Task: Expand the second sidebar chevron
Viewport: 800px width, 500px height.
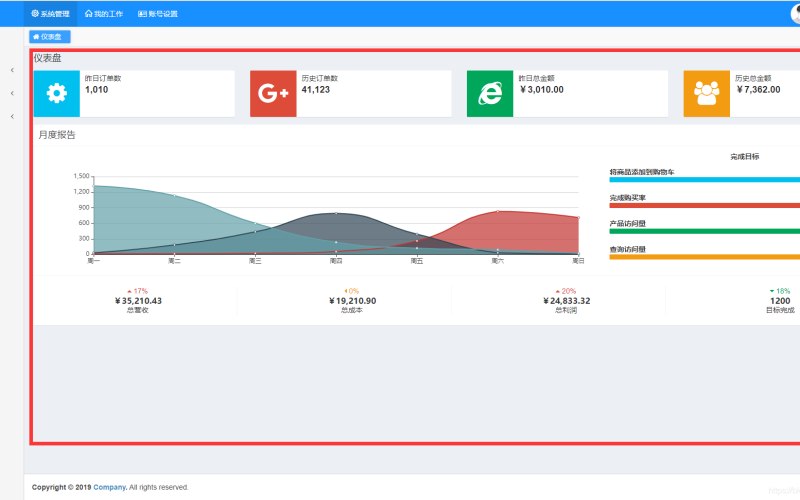Action: point(12,93)
